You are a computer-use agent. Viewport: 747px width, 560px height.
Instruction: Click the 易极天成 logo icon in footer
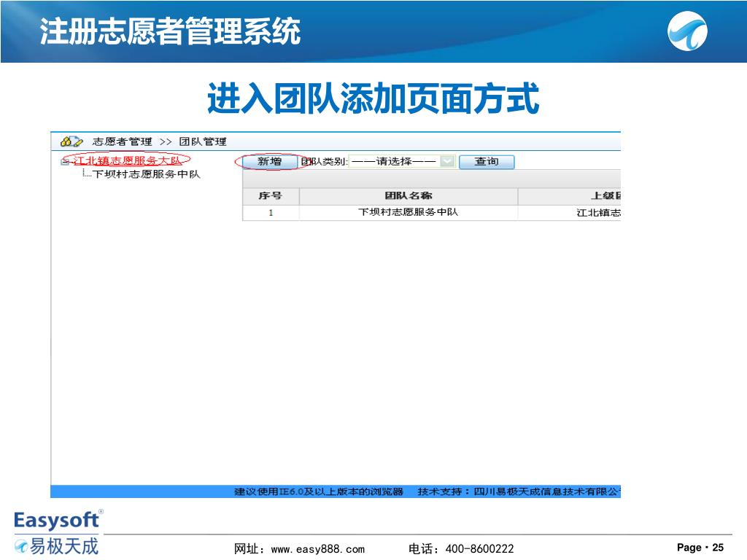coord(22,545)
